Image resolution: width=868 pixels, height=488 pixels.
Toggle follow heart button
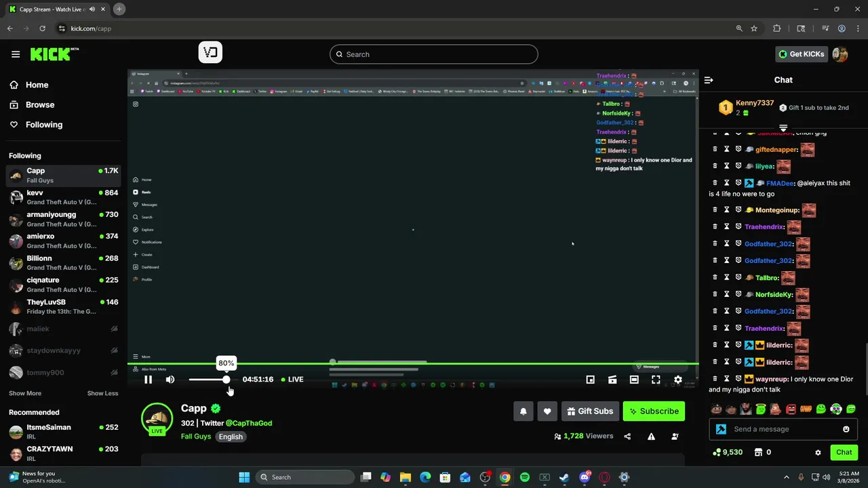coord(547,411)
